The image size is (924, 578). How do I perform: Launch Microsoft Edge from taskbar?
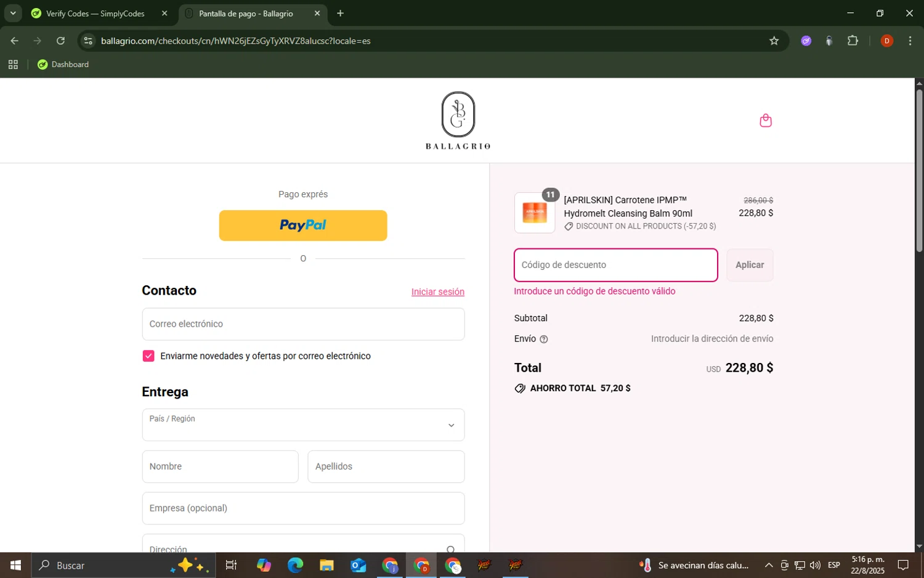click(x=295, y=565)
